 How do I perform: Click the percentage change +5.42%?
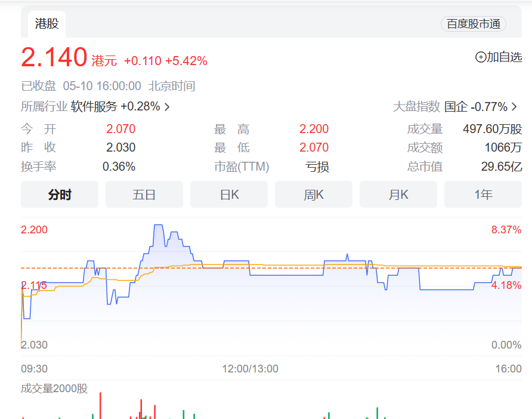(186, 61)
